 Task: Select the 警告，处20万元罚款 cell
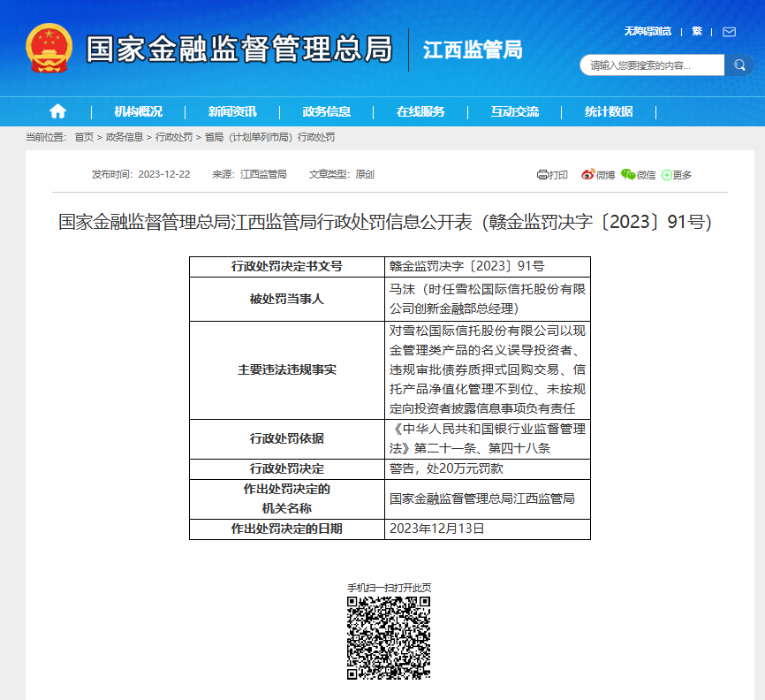[488, 468]
